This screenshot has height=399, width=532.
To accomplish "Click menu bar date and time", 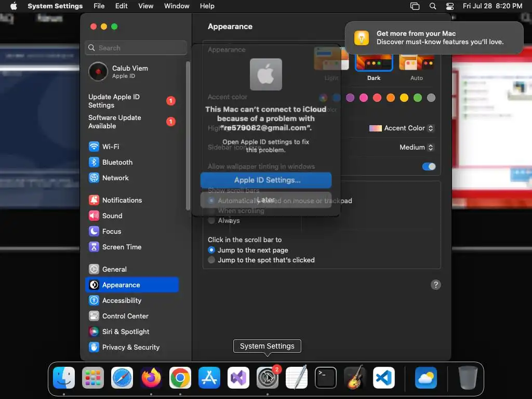I will click(493, 6).
